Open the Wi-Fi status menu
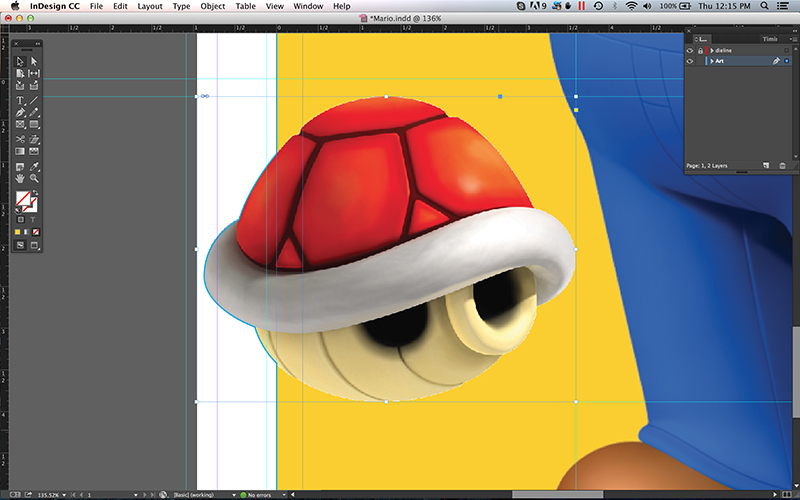800x500 pixels. pos(632,6)
